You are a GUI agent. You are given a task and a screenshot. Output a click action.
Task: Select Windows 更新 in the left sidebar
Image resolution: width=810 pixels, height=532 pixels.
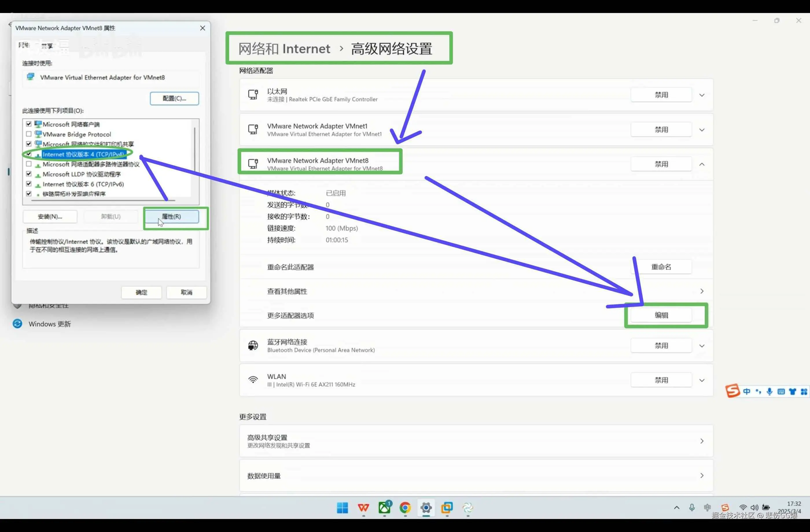coord(49,324)
